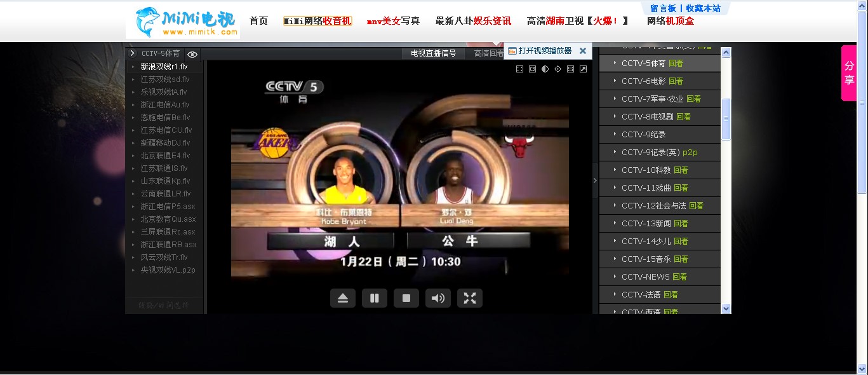Select source 北京联通E4.flv
The width and height of the screenshot is (868, 375).
(x=164, y=156)
